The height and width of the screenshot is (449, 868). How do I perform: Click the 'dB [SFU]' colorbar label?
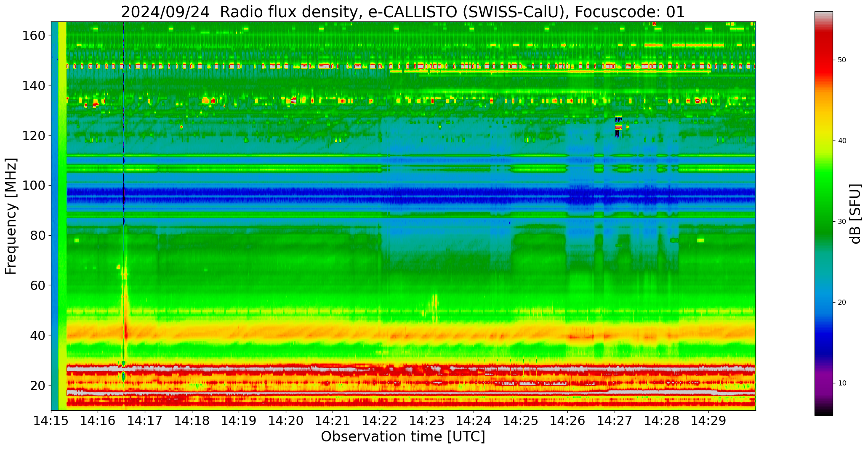pyautogui.click(x=855, y=214)
